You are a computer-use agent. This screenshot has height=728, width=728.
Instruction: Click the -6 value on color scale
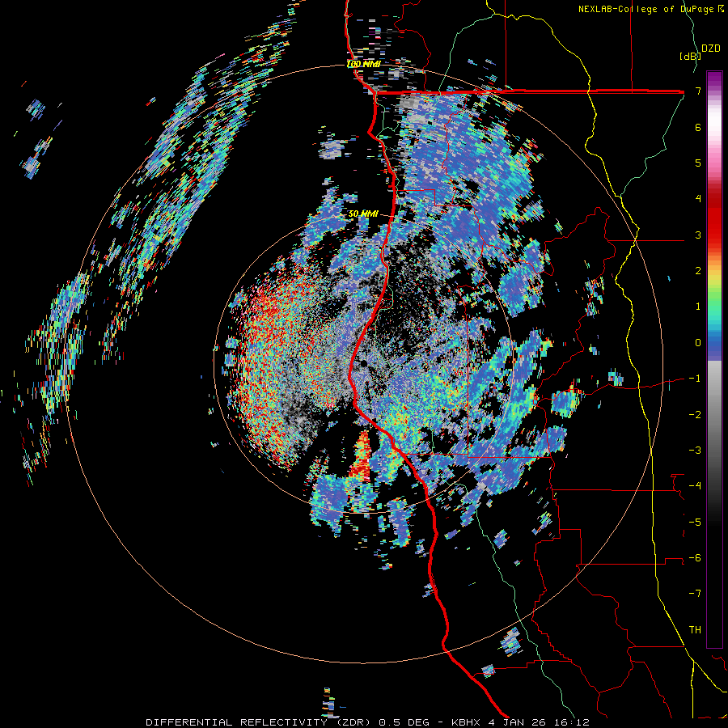[x=695, y=558]
